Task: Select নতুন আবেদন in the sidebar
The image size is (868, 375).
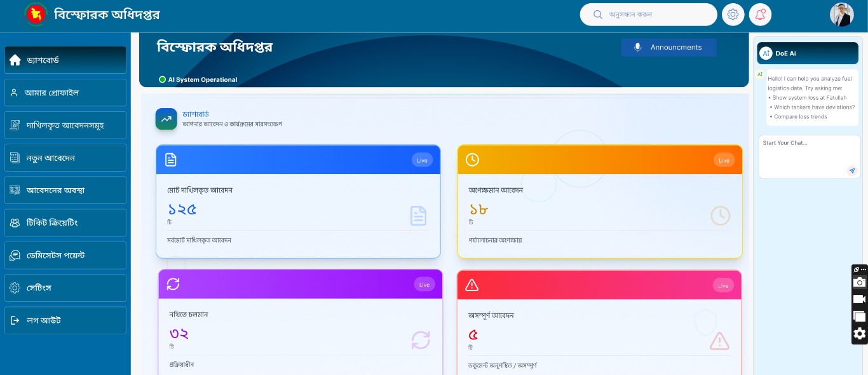Action: tap(65, 158)
